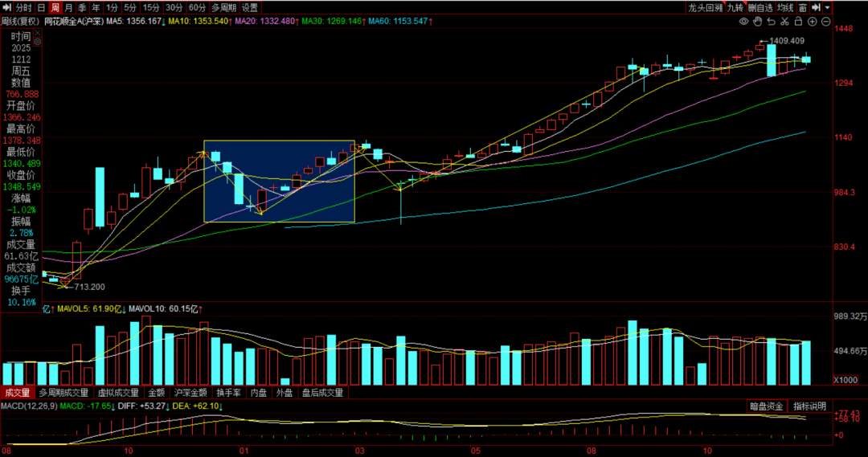868x457 pixels.
Task: Toggle the 均线 moving average display
Action: tap(784, 7)
